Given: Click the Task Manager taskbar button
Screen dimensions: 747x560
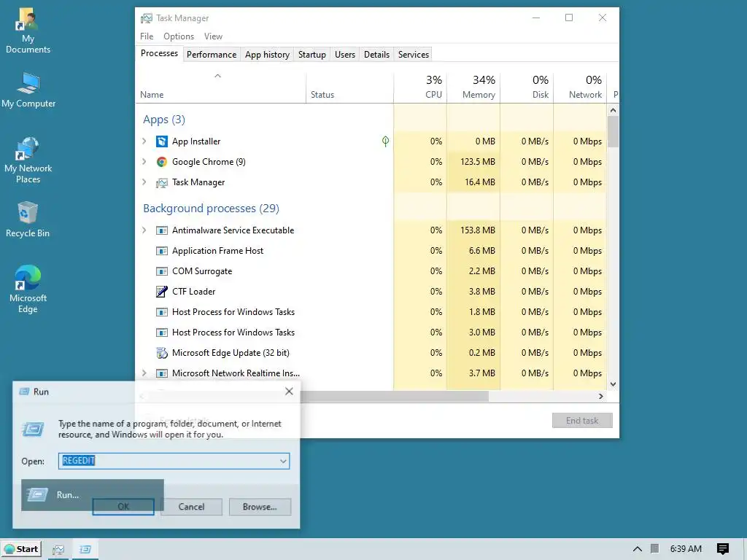Looking at the screenshot, I should pyautogui.click(x=58, y=550).
